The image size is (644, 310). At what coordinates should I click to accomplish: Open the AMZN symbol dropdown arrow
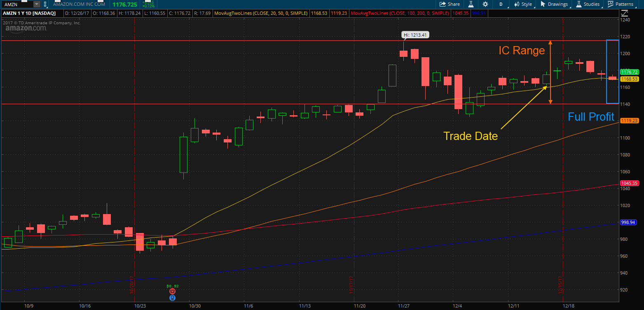[x=37, y=4]
